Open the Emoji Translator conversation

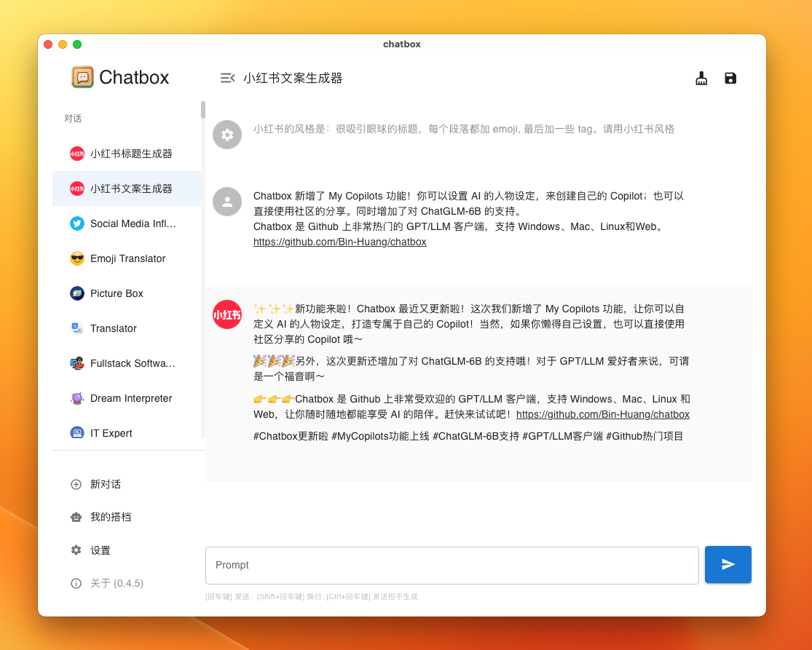(x=127, y=258)
